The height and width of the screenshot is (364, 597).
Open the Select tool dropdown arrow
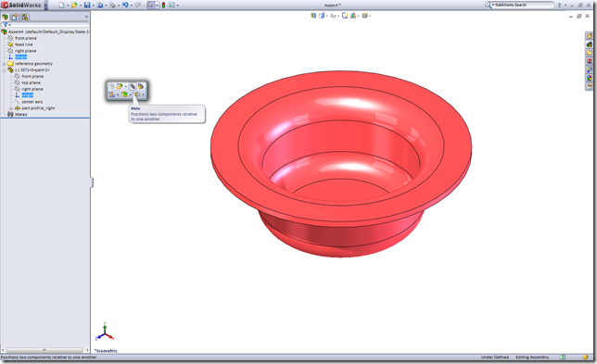pyautogui.click(x=157, y=6)
